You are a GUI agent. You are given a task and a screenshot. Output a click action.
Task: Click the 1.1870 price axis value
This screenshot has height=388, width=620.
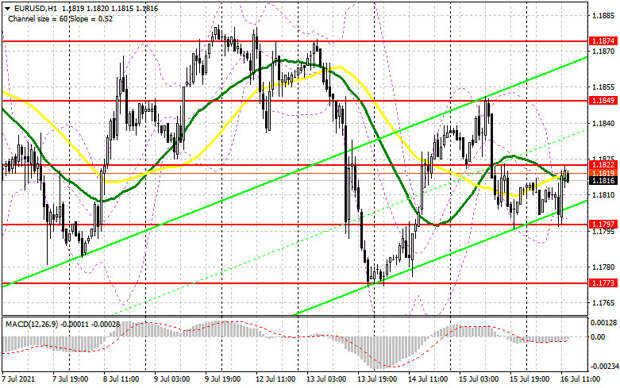[x=603, y=51]
